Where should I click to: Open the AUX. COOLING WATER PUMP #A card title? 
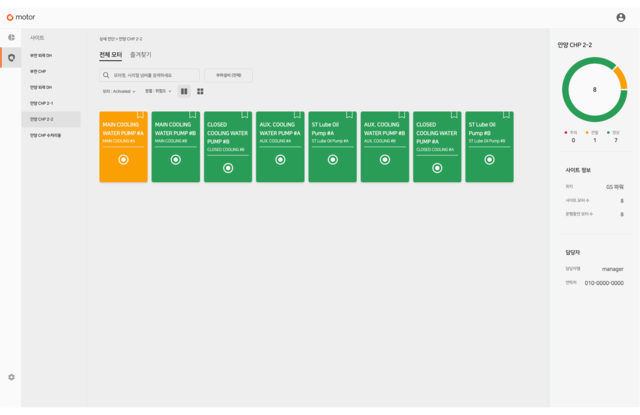point(280,129)
